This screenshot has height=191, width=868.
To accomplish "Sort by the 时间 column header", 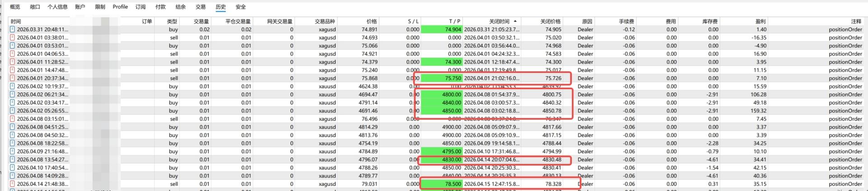I will [16, 21].
